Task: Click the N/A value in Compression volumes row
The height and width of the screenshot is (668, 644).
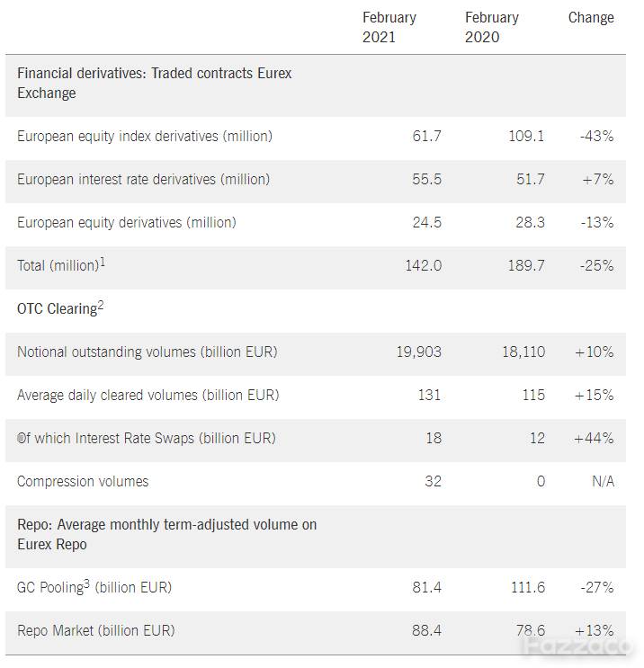Action: point(604,481)
